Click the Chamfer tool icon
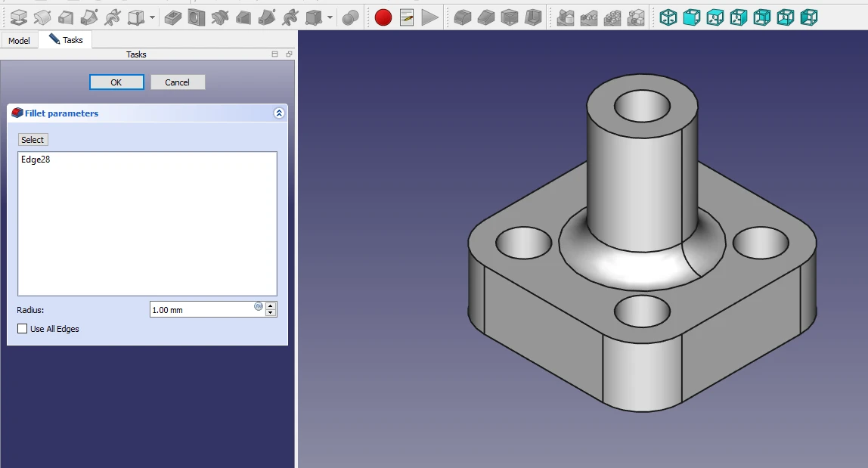The height and width of the screenshot is (468, 868). [x=486, y=17]
